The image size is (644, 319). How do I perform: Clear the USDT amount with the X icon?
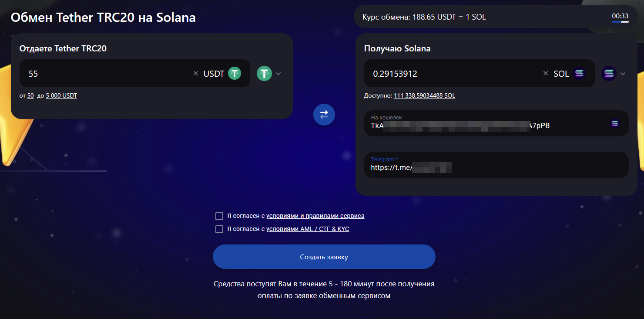click(196, 74)
